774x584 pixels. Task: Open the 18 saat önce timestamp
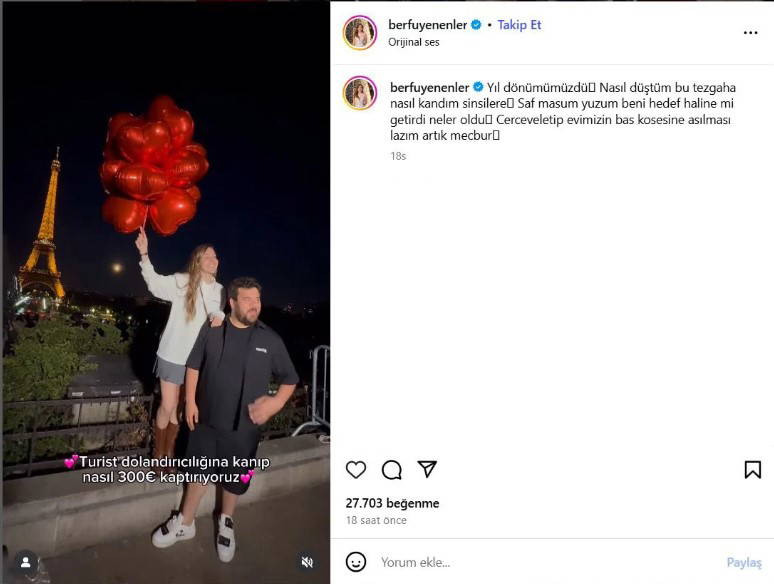376,520
